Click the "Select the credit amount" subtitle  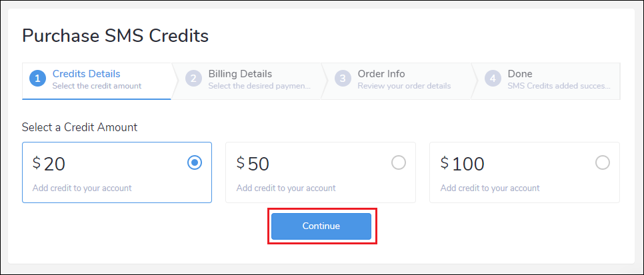click(x=97, y=86)
